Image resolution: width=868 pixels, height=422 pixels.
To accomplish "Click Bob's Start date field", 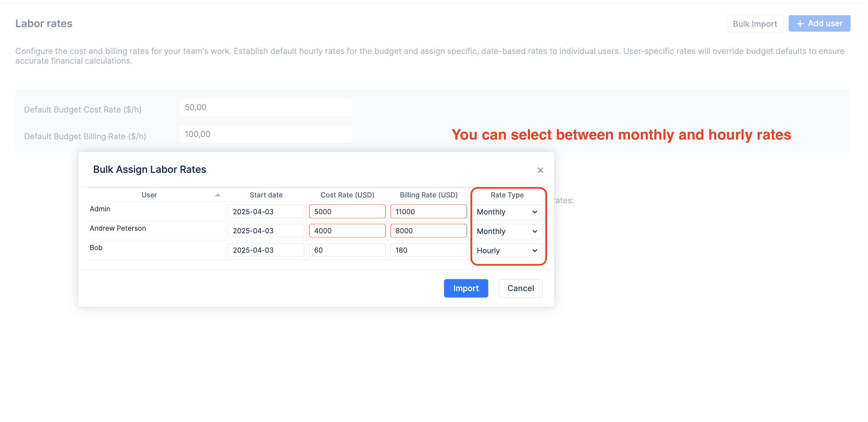I will pyautogui.click(x=266, y=250).
